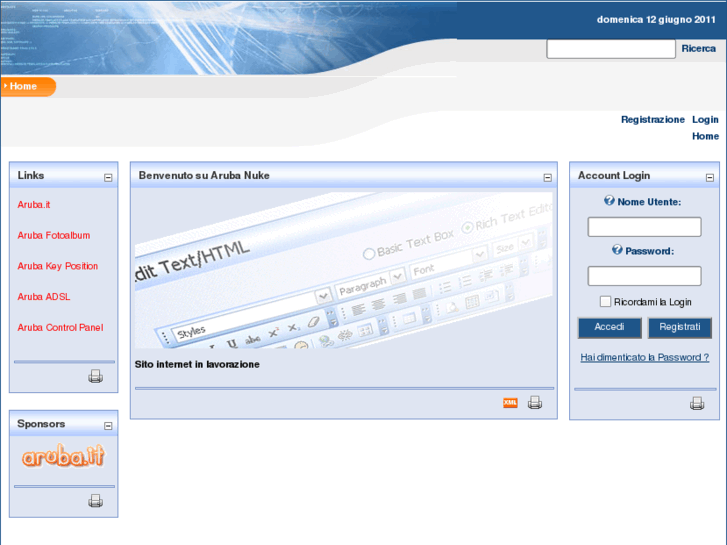Go to Home link below Login
Viewport: 727px width, 545px height.
pyautogui.click(x=705, y=136)
